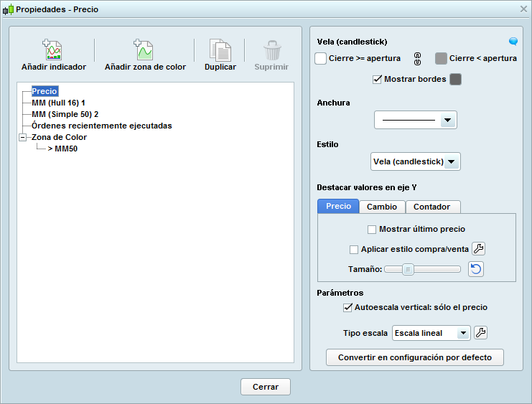The height and width of the screenshot is (404, 532).
Task: Click the Cierre < apertura color swatch
Action: point(441,59)
